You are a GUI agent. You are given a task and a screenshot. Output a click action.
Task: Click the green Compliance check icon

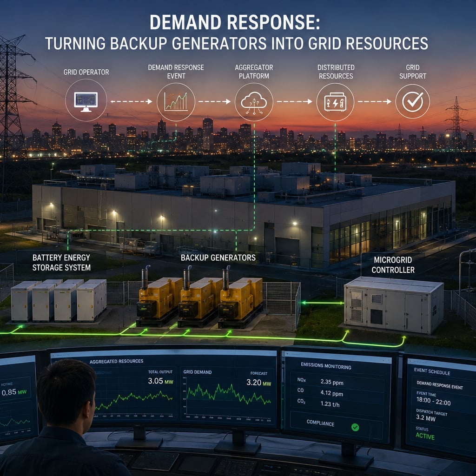(x=355, y=428)
